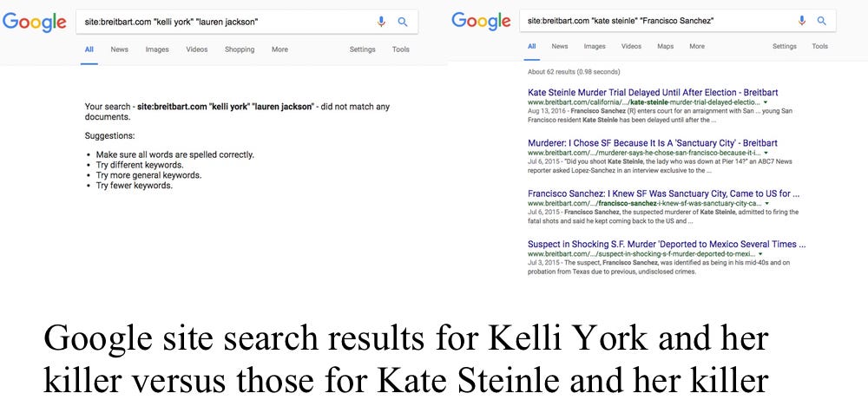
Task: Open 'Francisco Sanchez: I Knew SF' result
Action: tap(664, 193)
